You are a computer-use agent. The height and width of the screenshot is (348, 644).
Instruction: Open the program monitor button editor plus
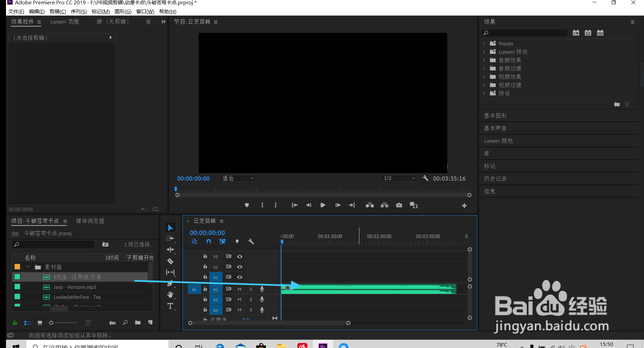464,206
